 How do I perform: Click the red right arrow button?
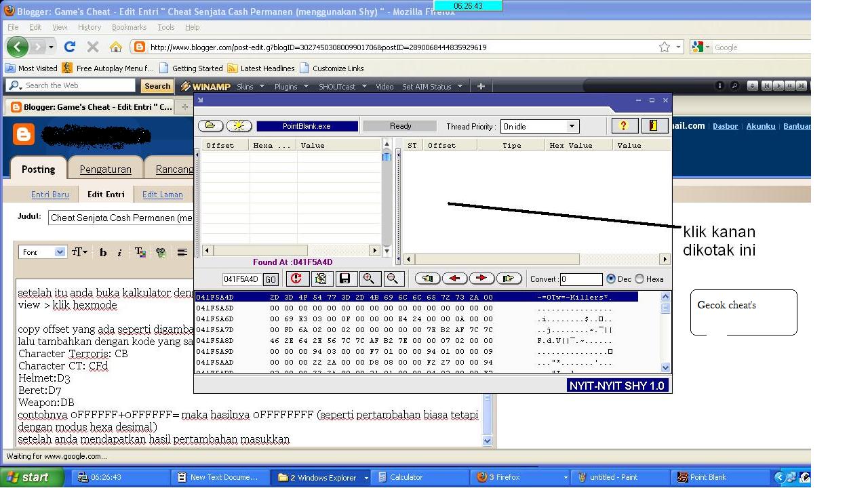pos(481,279)
